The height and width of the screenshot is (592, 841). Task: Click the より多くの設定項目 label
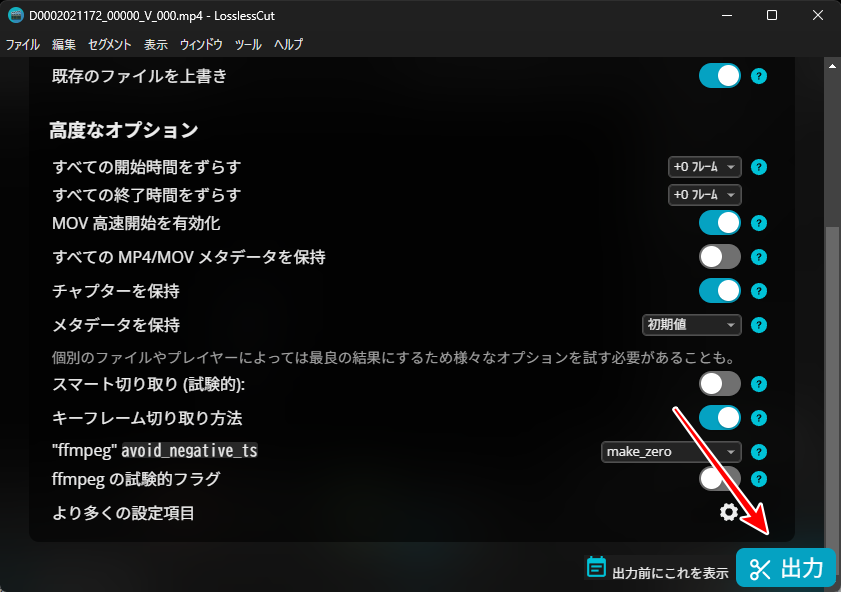coord(123,513)
